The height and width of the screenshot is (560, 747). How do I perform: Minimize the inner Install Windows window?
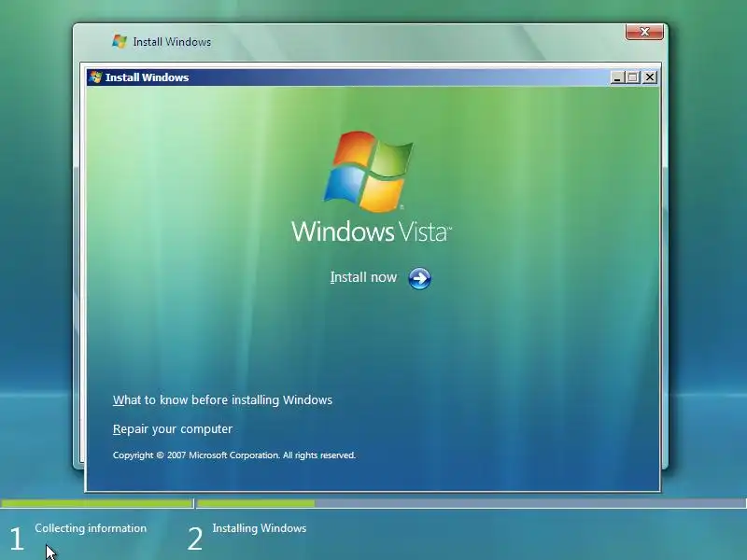pyautogui.click(x=617, y=77)
